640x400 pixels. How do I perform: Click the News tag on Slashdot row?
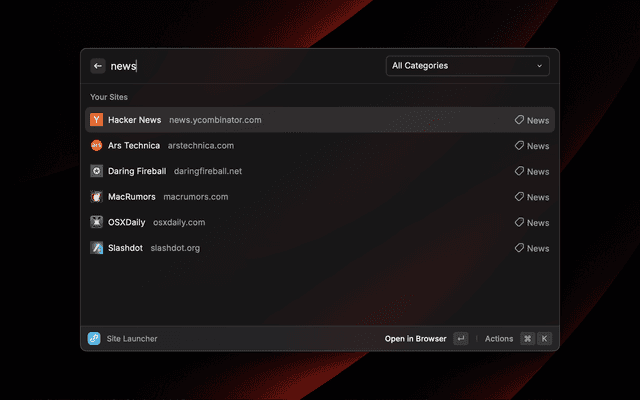[x=532, y=248]
